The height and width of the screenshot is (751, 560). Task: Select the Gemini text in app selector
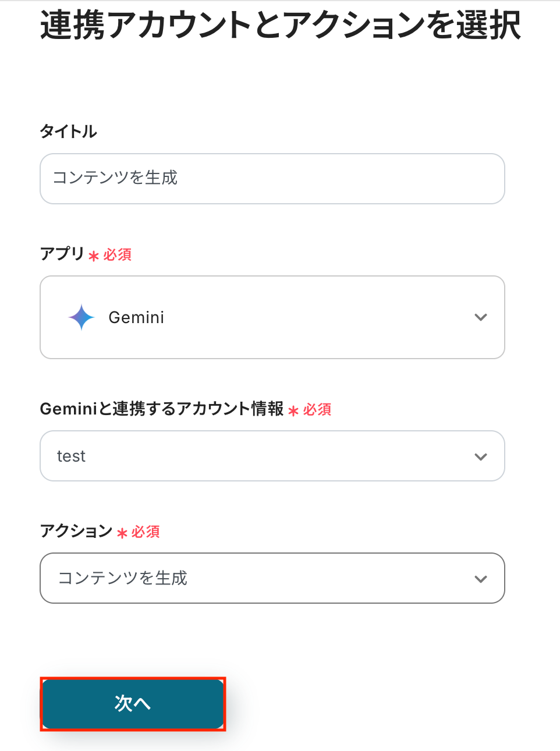tap(136, 317)
